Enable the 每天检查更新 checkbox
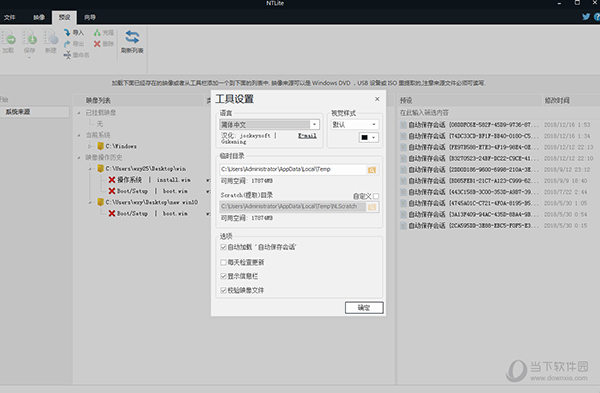 pyautogui.click(x=223, y=262)
